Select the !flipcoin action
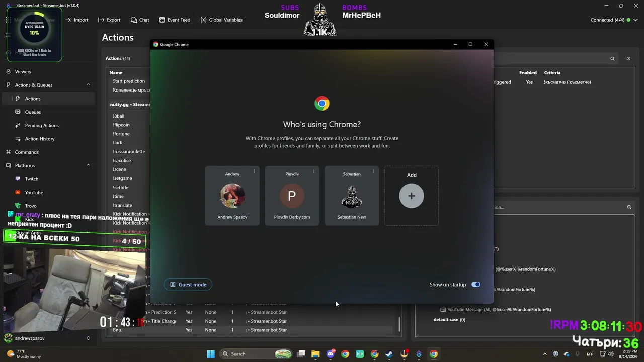 [x=121, y=125]
